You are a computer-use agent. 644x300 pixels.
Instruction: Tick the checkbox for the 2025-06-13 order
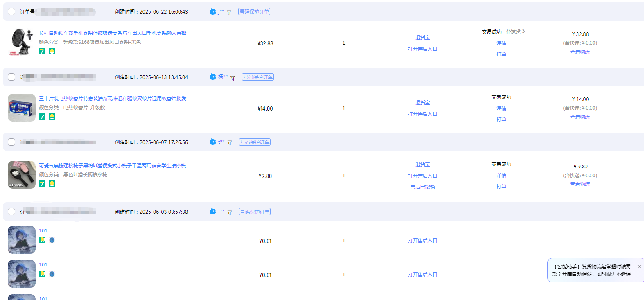[x=11, y=77]
